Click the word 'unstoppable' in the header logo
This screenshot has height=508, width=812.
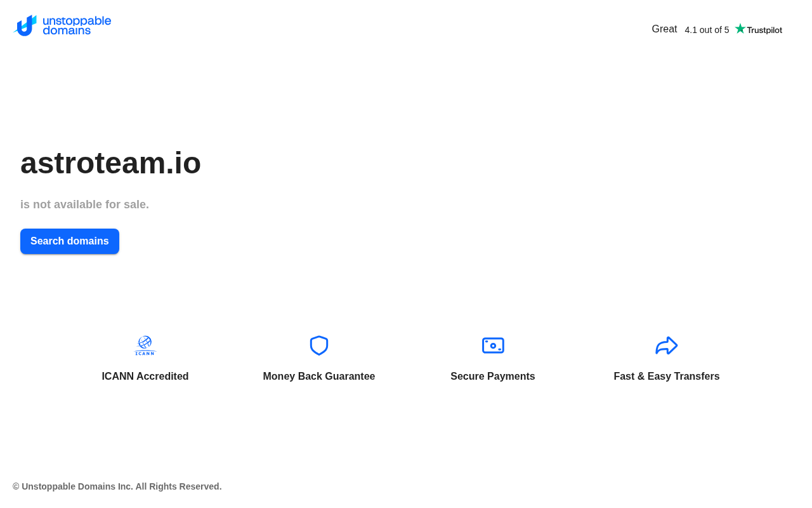[77, 20]
